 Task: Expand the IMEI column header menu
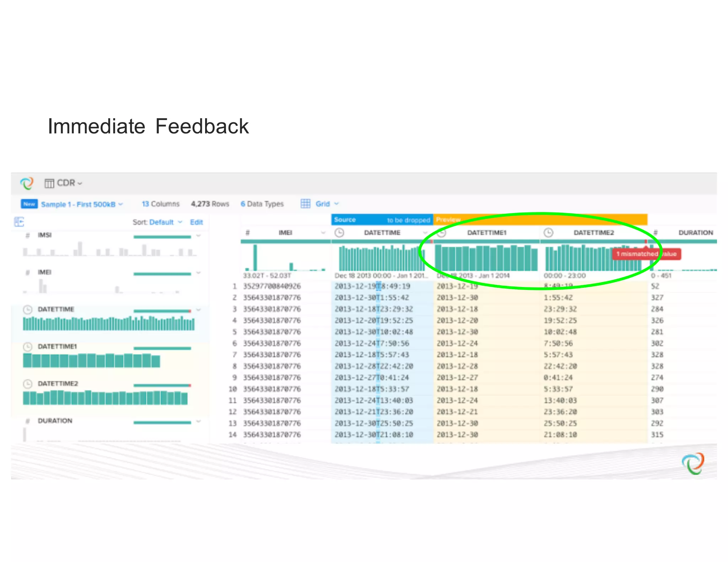click(323, 233)
